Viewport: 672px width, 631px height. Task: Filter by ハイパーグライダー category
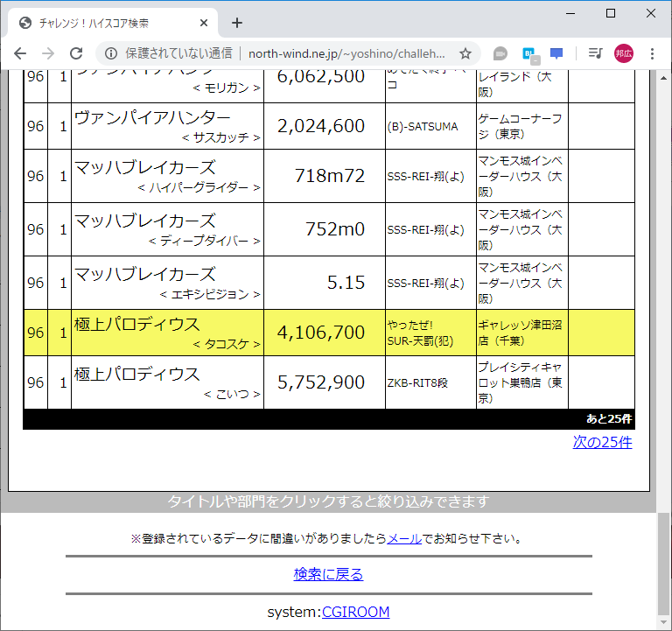(x=199, y=188)
